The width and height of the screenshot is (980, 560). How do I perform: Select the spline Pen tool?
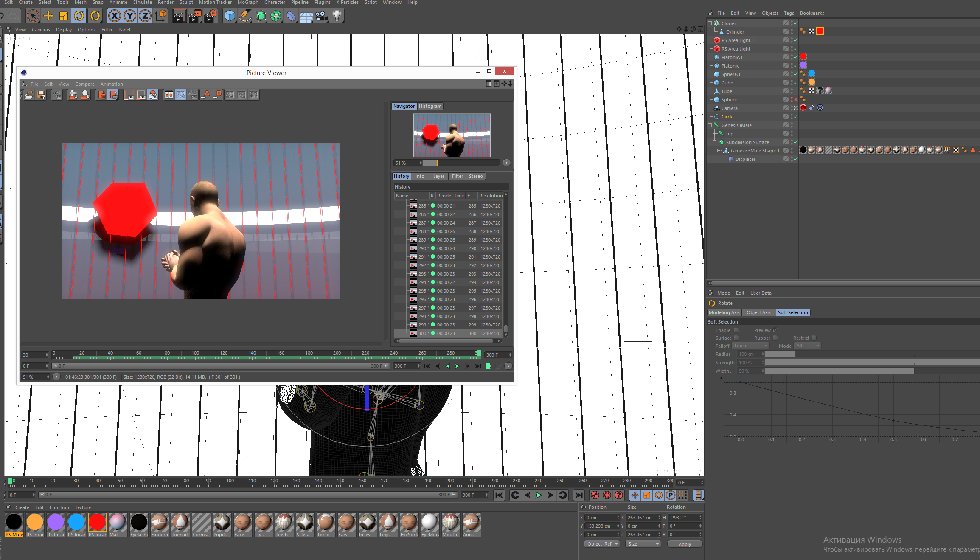point(245,16)
